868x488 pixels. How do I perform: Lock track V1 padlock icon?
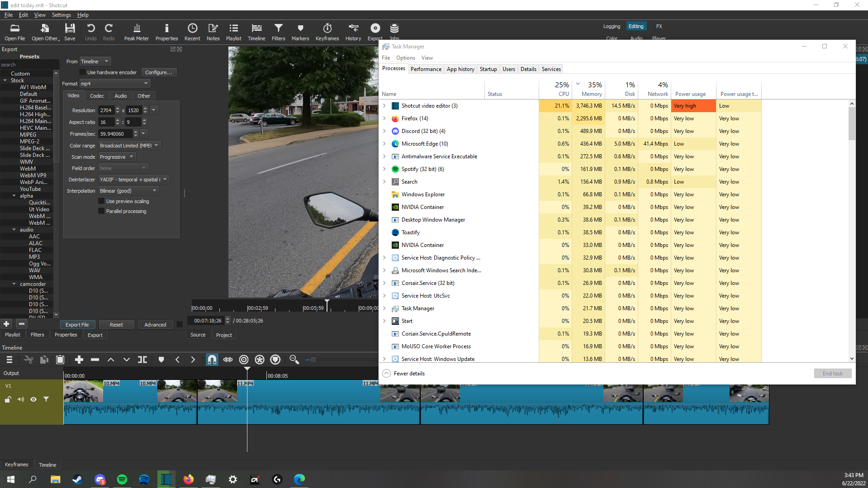[8, 399]
